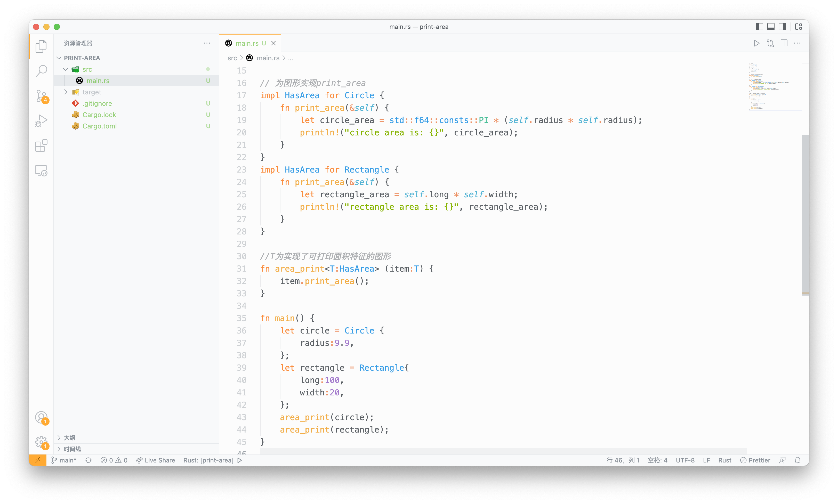Open the Source Control view
This screenshot has height=504, width=838.
(x=41, y=96)
